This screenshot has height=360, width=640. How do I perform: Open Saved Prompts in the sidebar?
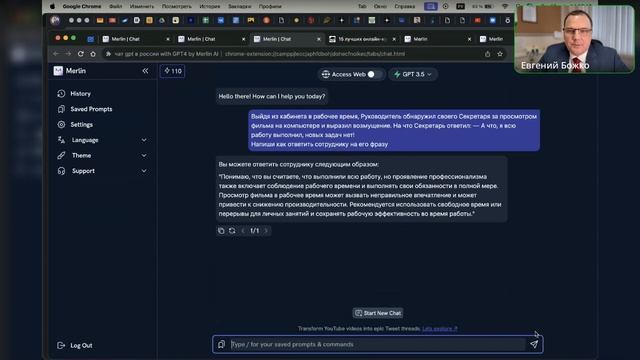[x=91, y=109]
